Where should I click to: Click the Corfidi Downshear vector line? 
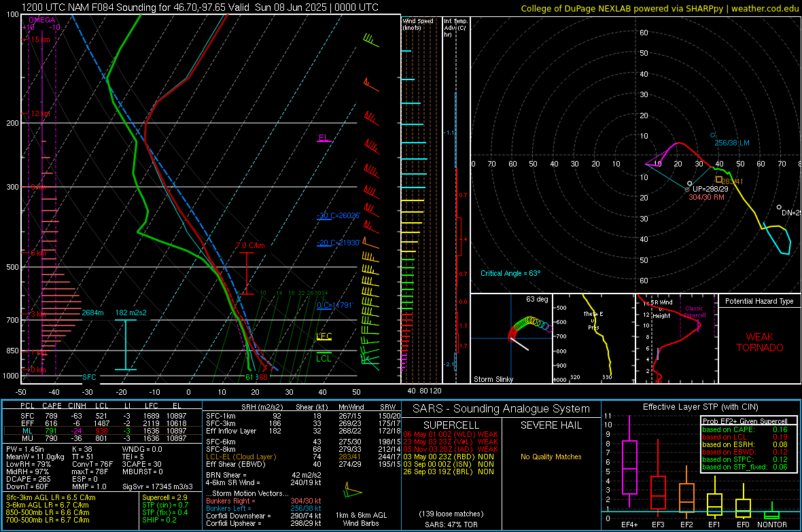[x=264, y=516]
